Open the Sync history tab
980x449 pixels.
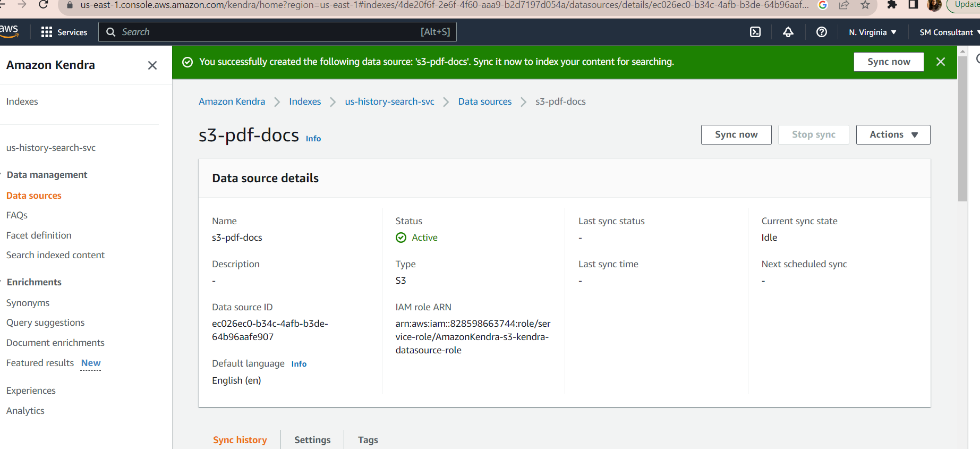pyautogui.click(x=240, y=440)
